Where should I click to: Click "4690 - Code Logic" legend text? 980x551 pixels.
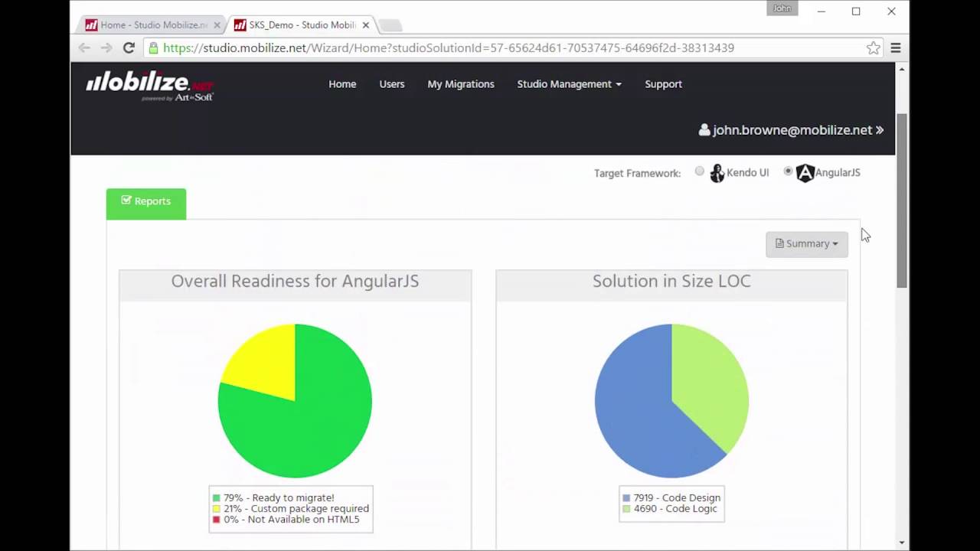coord(675,509)
